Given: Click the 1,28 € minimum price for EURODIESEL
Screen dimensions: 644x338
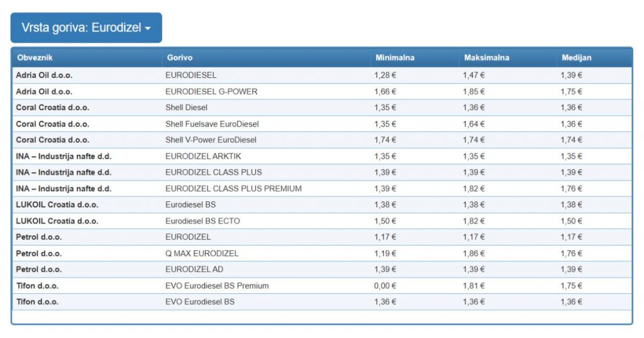Looking at the screenshot, I should tap(385, 76).
